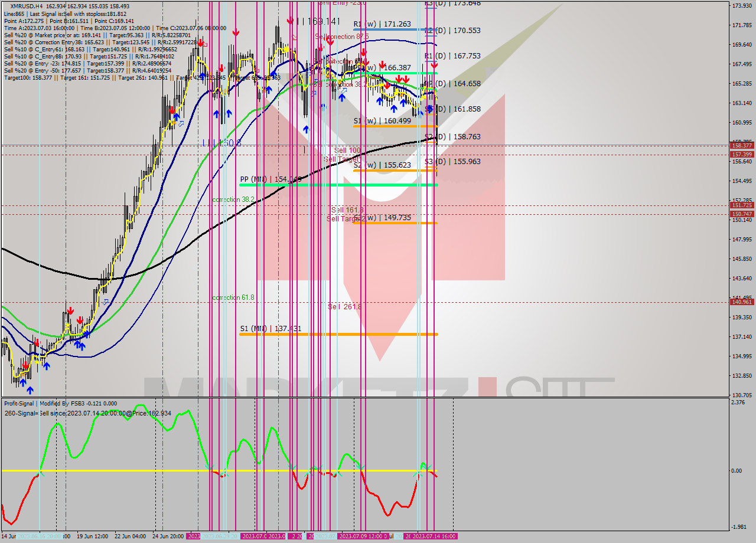
Task: Click the '19 Jun 12:00' time axis label
Action: 92,537
